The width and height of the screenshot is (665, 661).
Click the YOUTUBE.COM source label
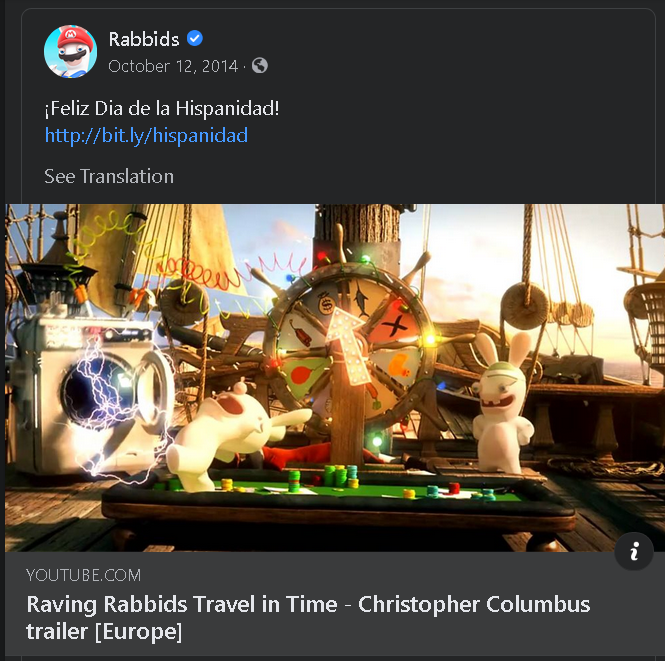[84, 575]
